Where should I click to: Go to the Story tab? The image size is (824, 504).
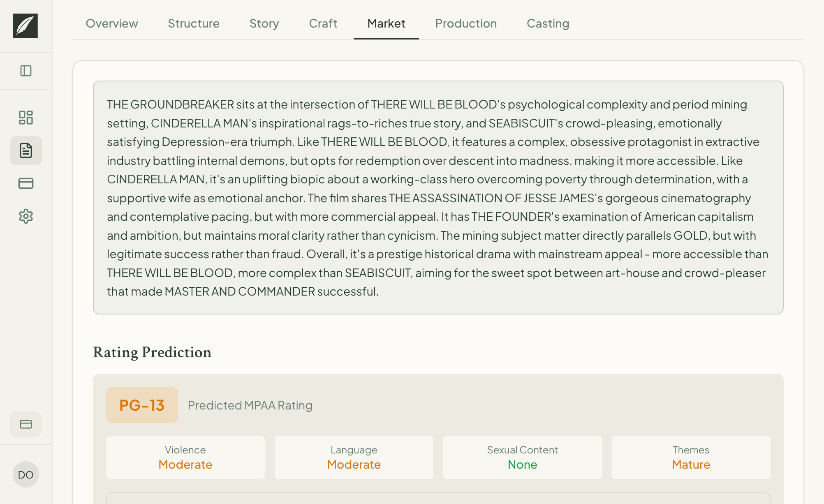(264, 23)
